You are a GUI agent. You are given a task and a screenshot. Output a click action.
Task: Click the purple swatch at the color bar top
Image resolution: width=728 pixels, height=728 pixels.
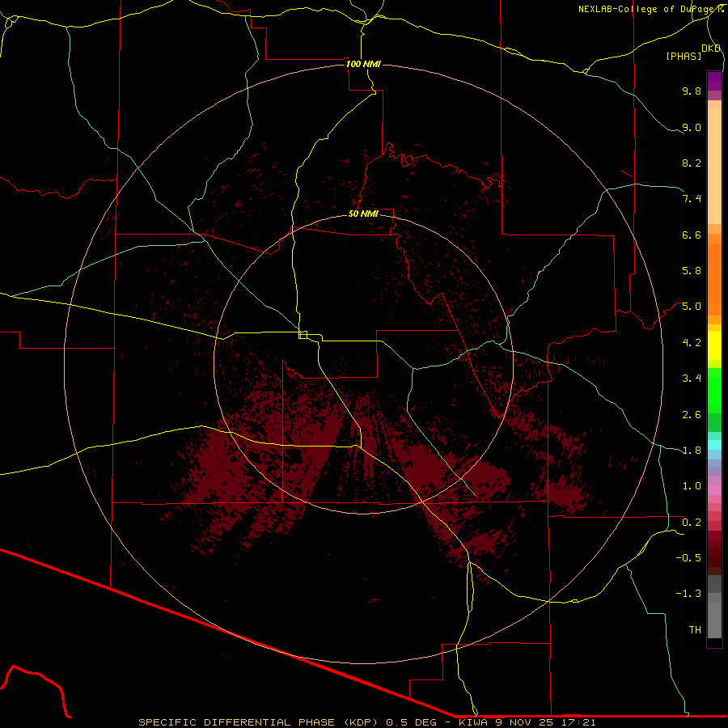click(714, 81)
